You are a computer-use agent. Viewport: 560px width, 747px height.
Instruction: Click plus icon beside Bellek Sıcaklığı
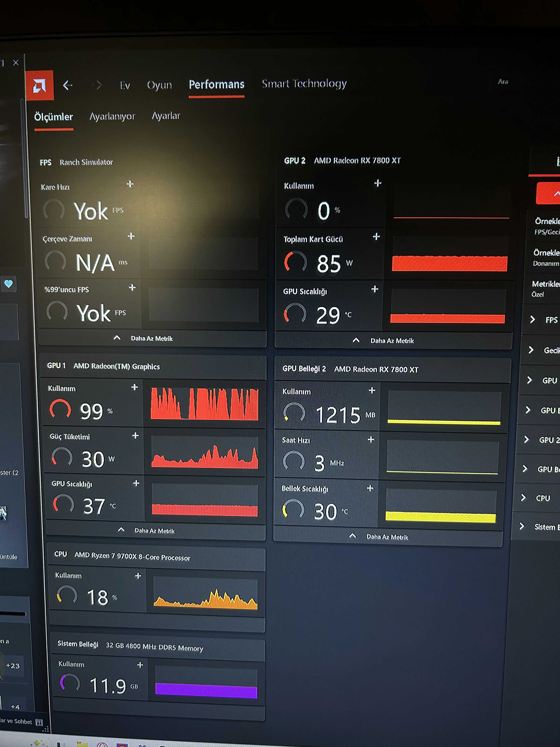[x=370, y=488]
